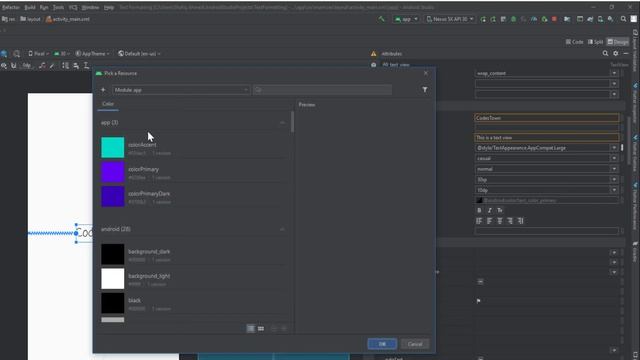Screen dimensions: 640x360
Task: Switch resource list to list view icon
Action: [251, 329]
